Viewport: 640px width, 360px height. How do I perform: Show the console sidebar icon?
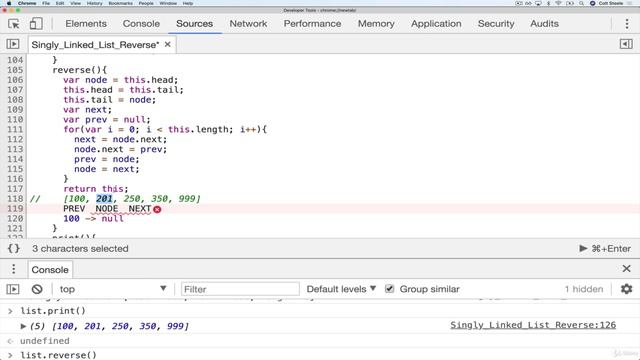[x=13, y=289]
